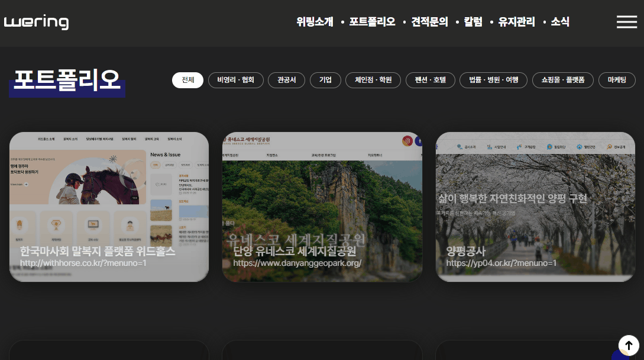Open 위링소개 in the navigation menu

(x=315, y=22)
